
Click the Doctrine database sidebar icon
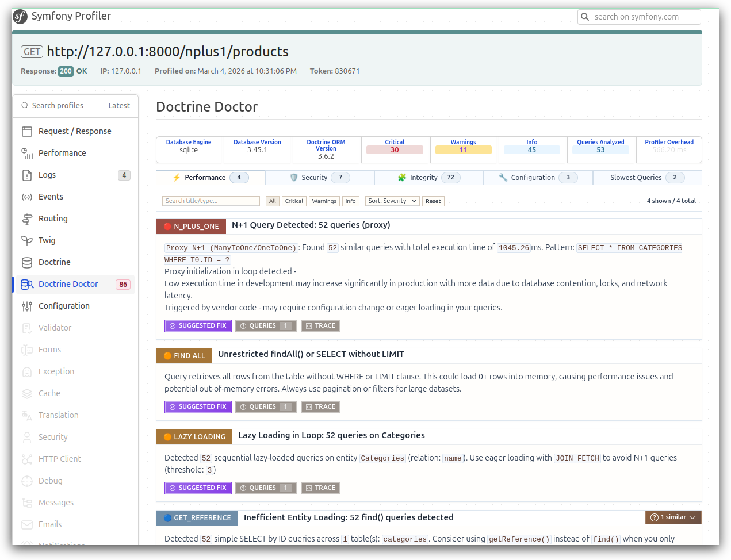click(27, 262)
